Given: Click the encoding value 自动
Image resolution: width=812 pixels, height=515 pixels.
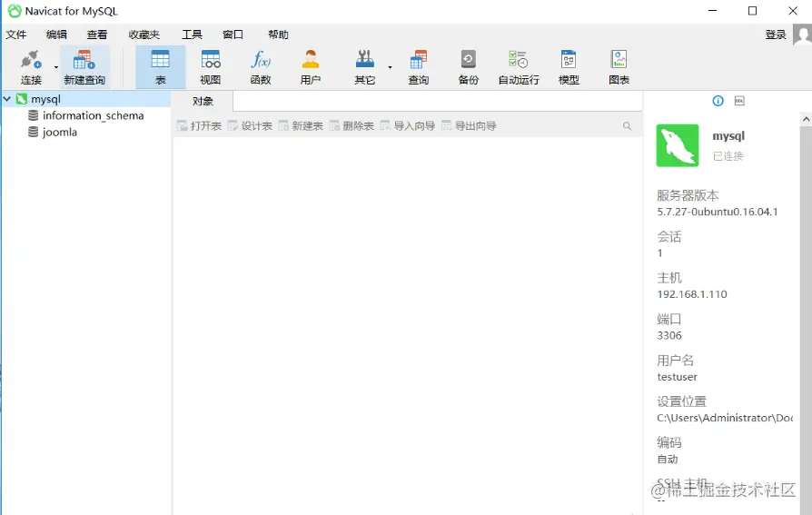Looking at the screenshot, I should (x=668, y=459).
